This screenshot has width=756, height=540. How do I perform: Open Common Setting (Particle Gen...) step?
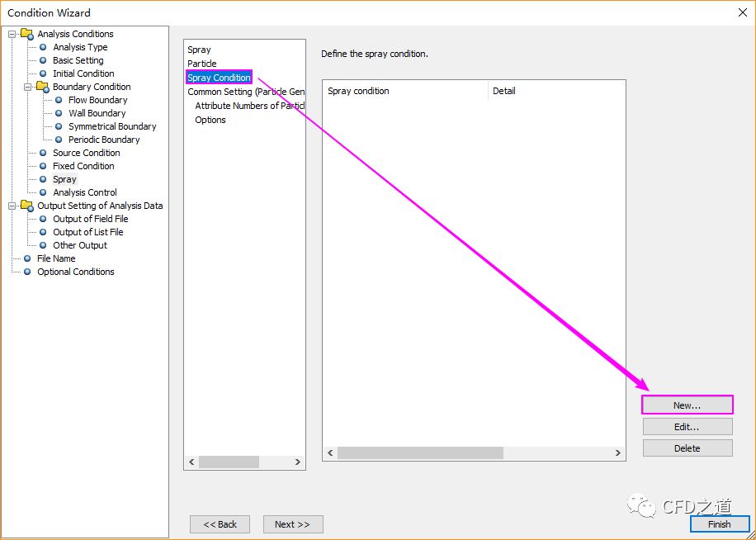pyautogui.click(x=246, y=92)
